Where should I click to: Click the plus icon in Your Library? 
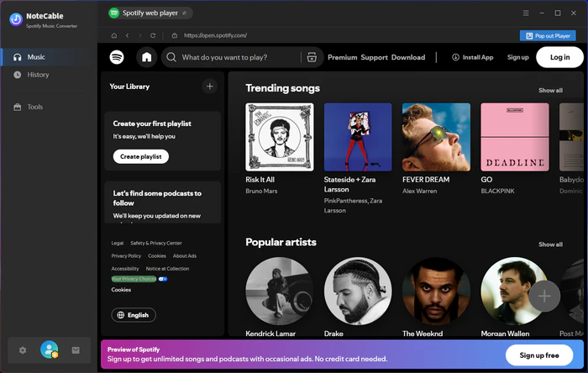210,87
